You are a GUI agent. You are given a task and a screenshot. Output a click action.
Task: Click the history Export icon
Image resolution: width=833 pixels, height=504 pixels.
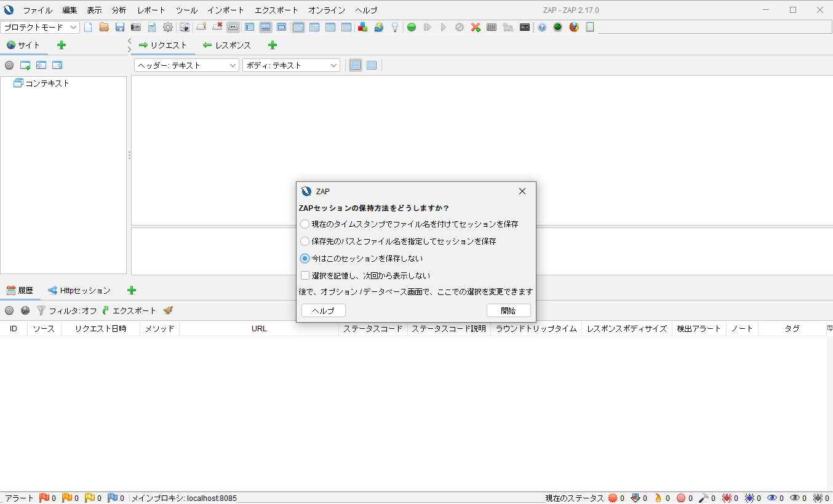[x=129, y=310]
